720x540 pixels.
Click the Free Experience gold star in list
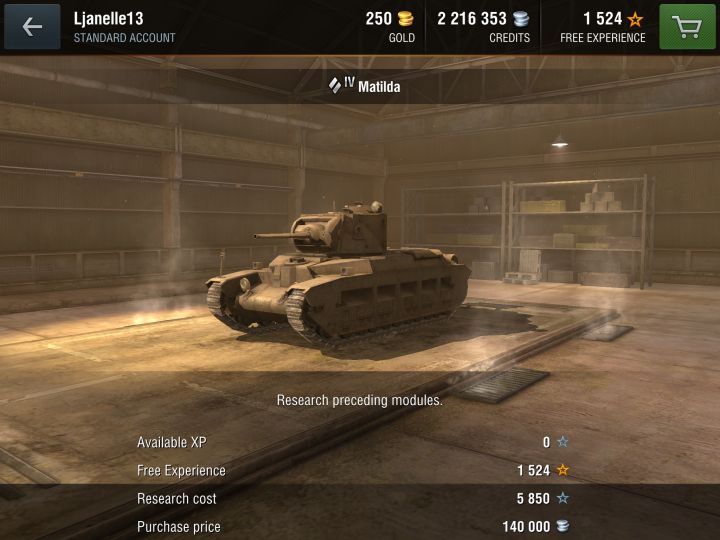click(x=562, y=470)
